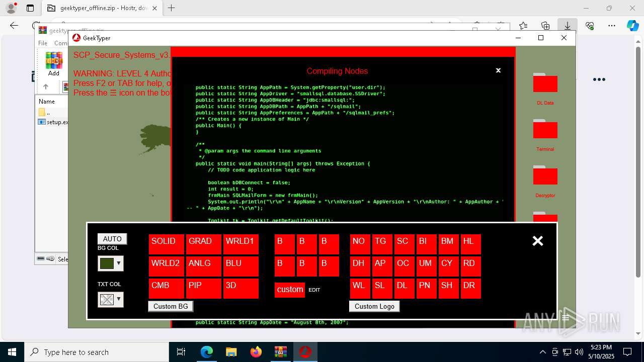Select the WRLD2 background option
This screenshot has height=362, width=644.
click(x=167, y=266)
